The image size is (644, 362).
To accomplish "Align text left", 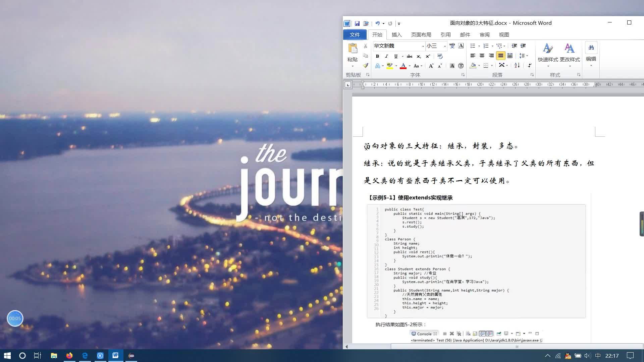I will click(473, 56).
